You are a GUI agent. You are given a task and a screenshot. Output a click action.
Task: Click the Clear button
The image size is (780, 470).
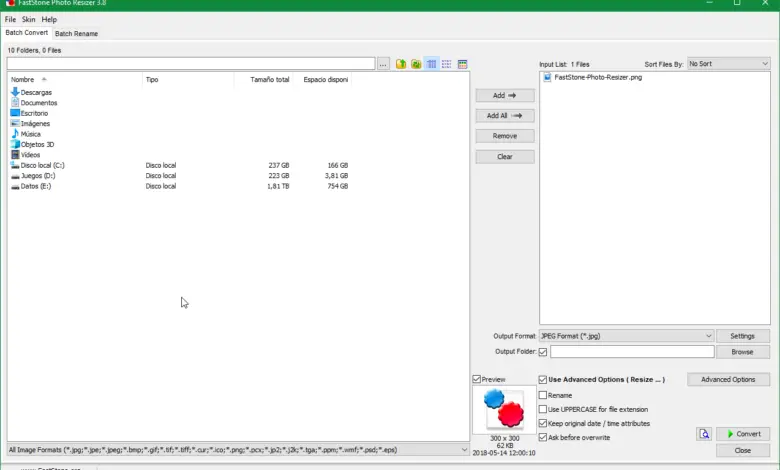[505, 157]
